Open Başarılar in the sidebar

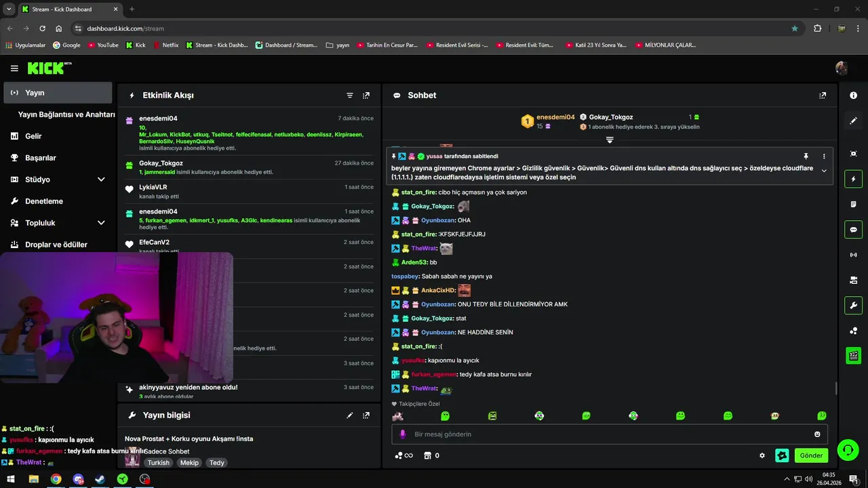(x=58, y=158)
